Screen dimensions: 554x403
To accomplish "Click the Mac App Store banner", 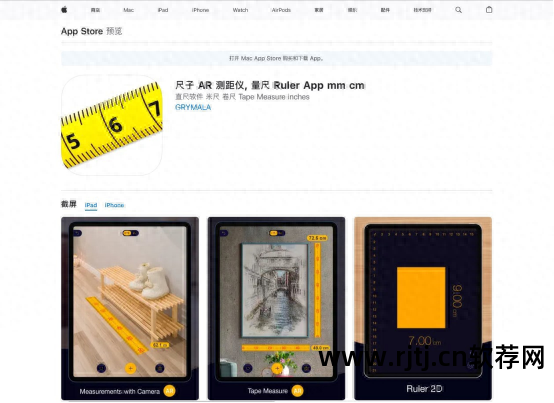I will point(276,58).
